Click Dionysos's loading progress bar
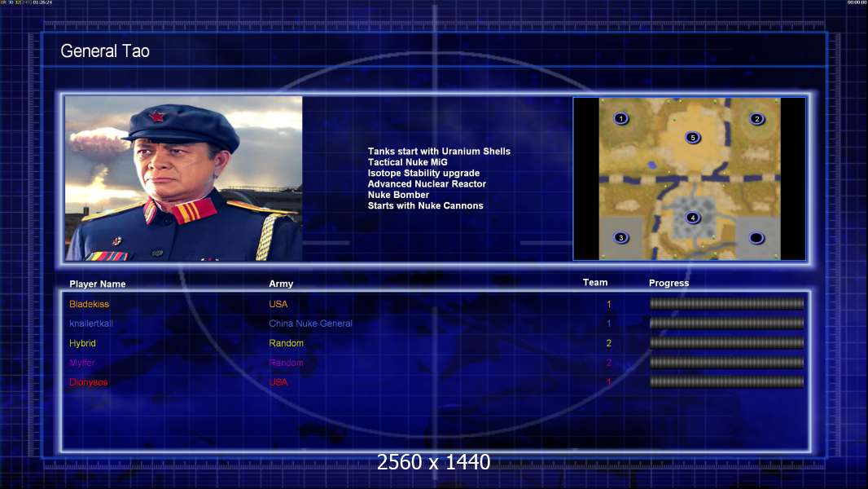Screen dimensions: 868x489 [726, 381]
